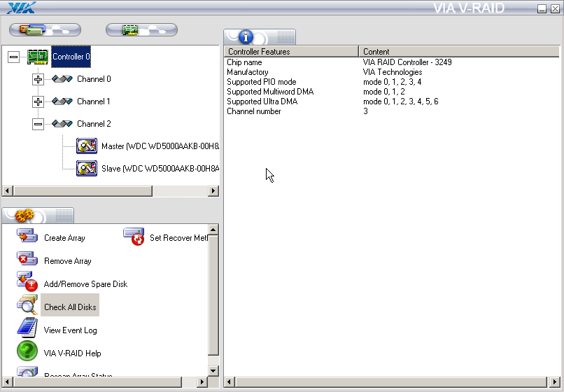Viewport: 564px width, 392px height.
Task: Select the Manufactory row
Action: [392, 72]
